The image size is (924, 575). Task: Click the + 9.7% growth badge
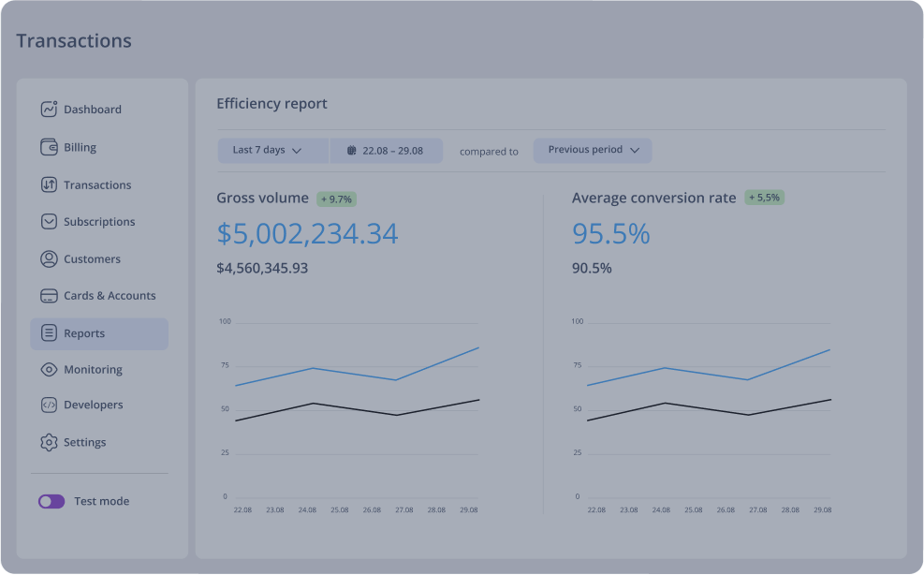(337, 199)
